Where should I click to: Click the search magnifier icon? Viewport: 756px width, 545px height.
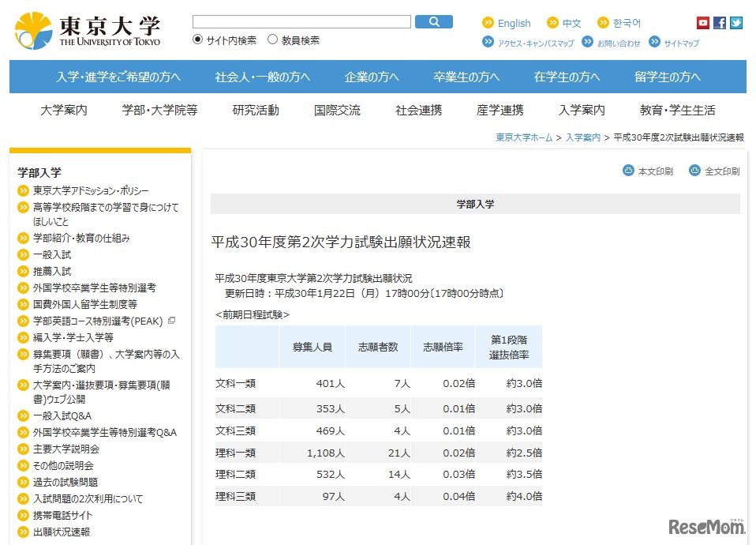pyautogui.click(x=434, y=21)
